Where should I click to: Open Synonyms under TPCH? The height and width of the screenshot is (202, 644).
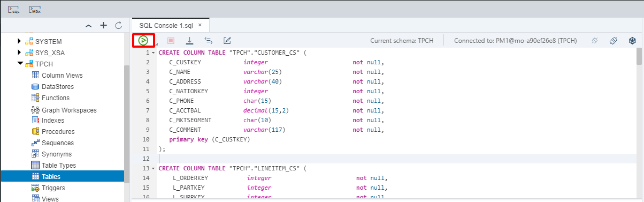[x=57, y=154]
